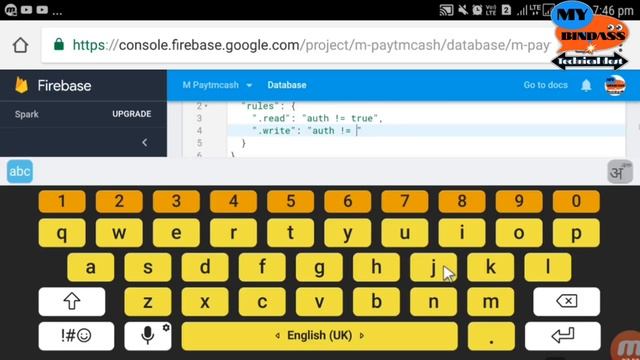Tap the letter g key
Screen dimensions: 640x360
pyautogui.click(x=319, y=267)
